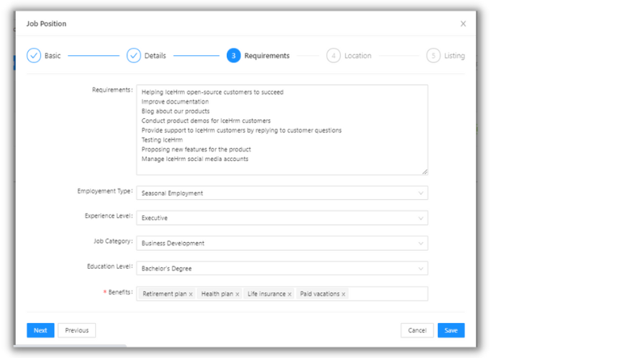Click the Basic step checkmark icon

click(x=34, y=56)
